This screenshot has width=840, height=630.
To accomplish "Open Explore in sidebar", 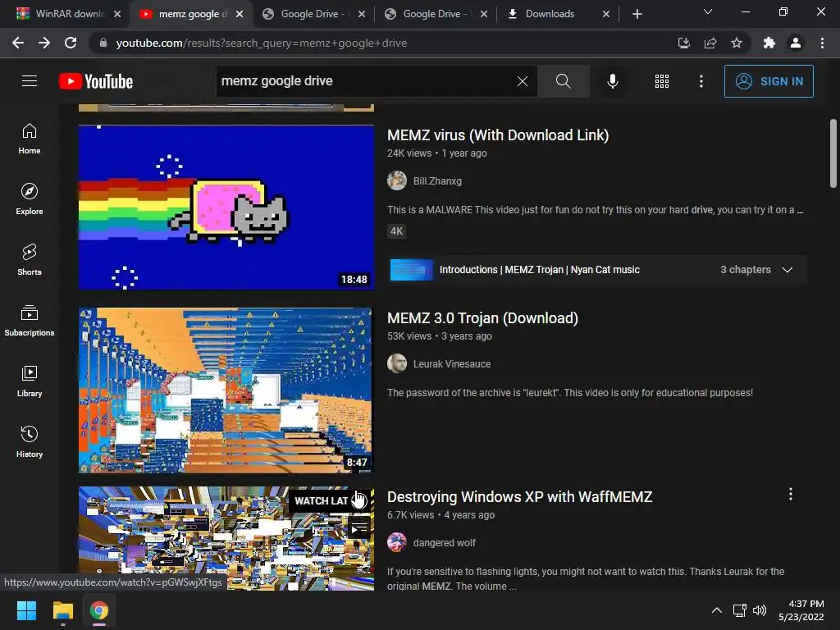I will (x=30, y=199).
